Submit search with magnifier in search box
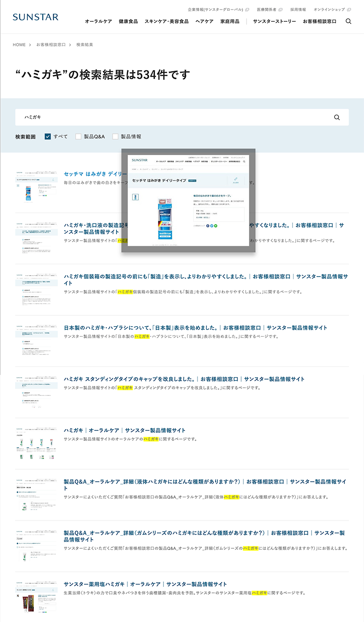The height and width of the screenshot is (622, 364). pos(337,117)
